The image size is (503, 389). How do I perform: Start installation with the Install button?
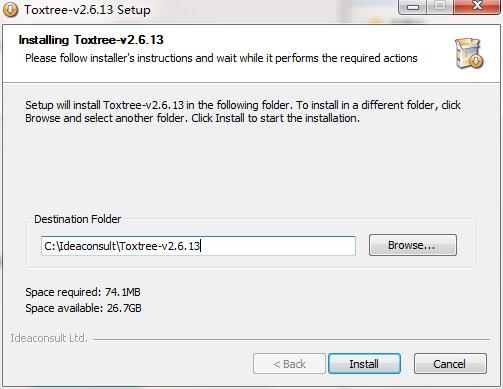pos(364,364)
